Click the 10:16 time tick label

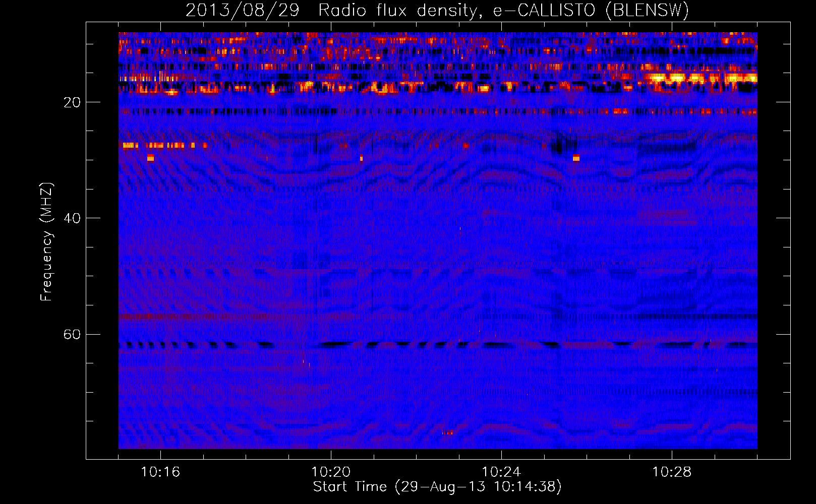click(160, 472)
